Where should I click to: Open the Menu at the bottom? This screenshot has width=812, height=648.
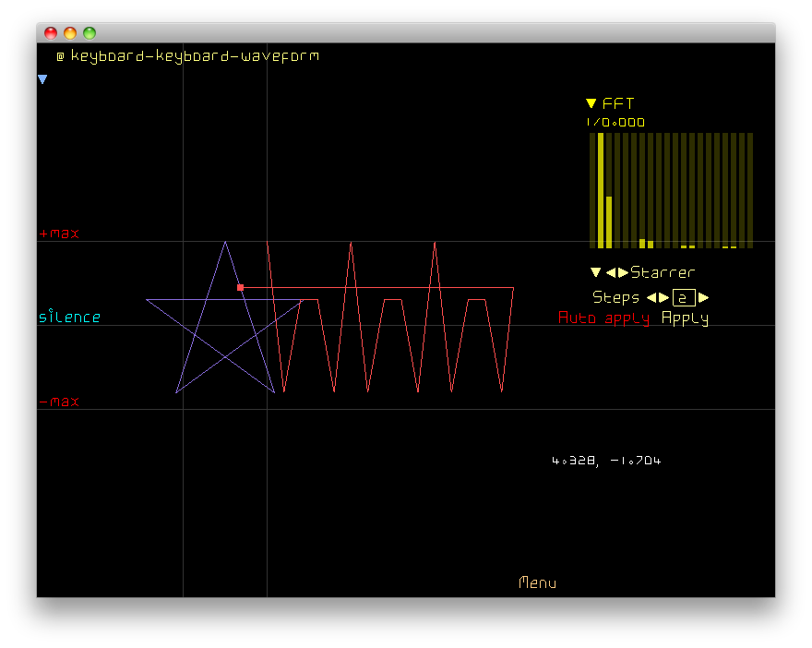(537, 582)
